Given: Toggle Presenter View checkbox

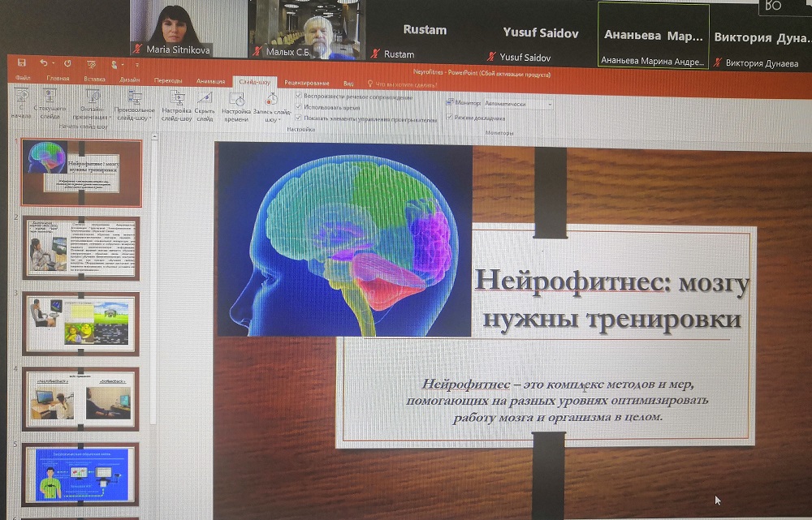Looking at the screenshot, I should point(449,118).
